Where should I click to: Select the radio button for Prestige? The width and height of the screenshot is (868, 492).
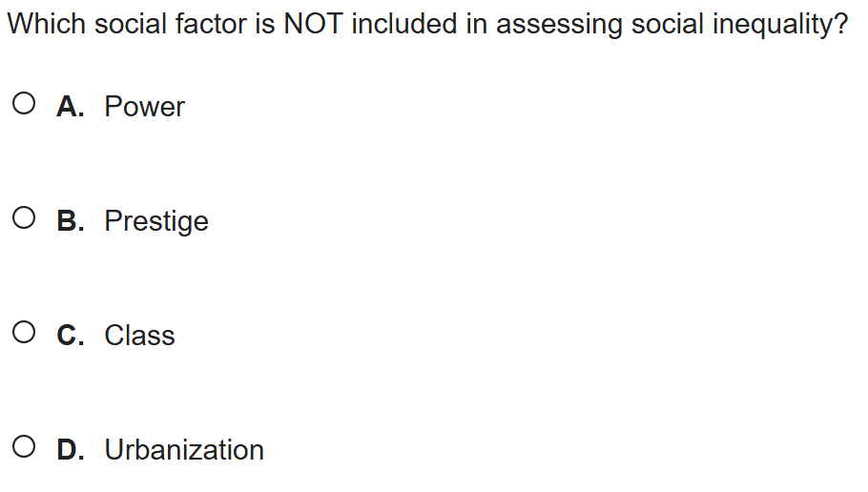pos(26,219)
